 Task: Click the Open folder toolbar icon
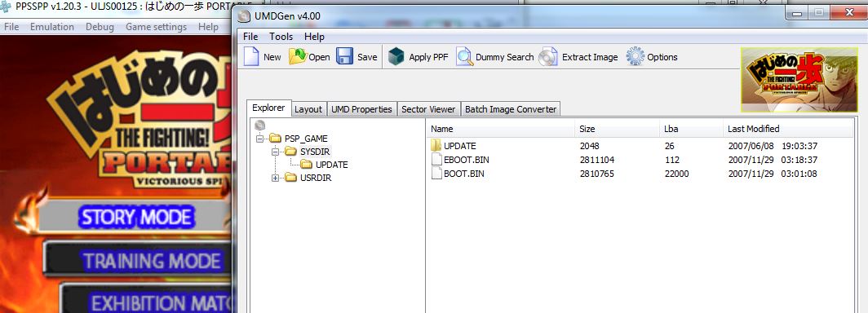click(297, 56)
